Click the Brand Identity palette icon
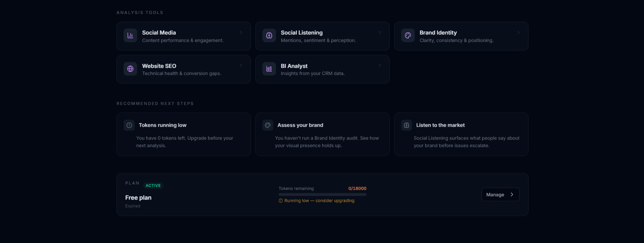The height and width of the screenshot is (243, 644). click(408, 35)
